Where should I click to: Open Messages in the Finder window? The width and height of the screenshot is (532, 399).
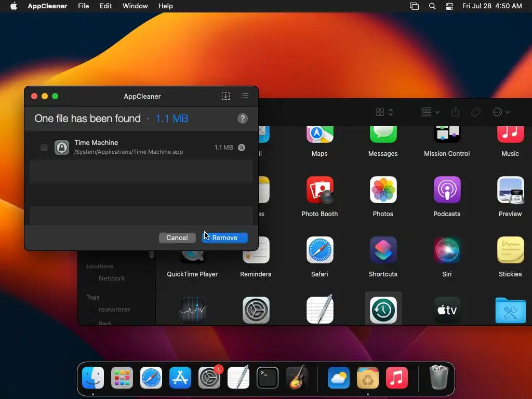[x=383, y=134]
